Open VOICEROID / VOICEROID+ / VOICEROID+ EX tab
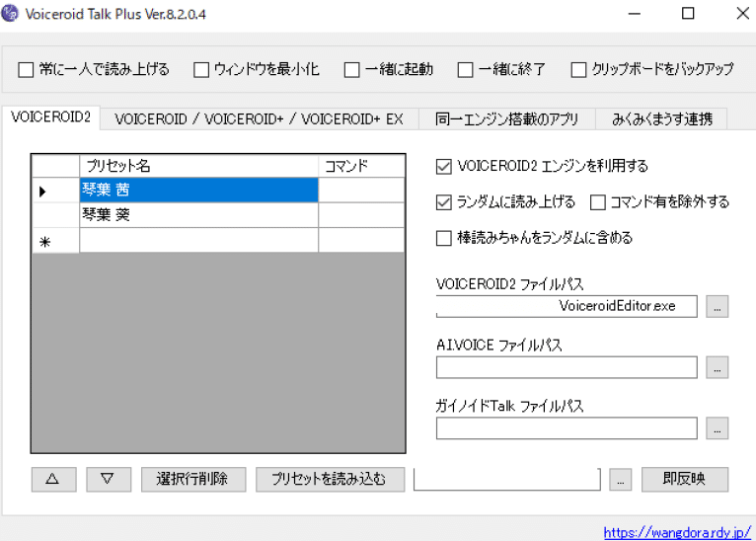Screen dimensions: 756x541 259,119
